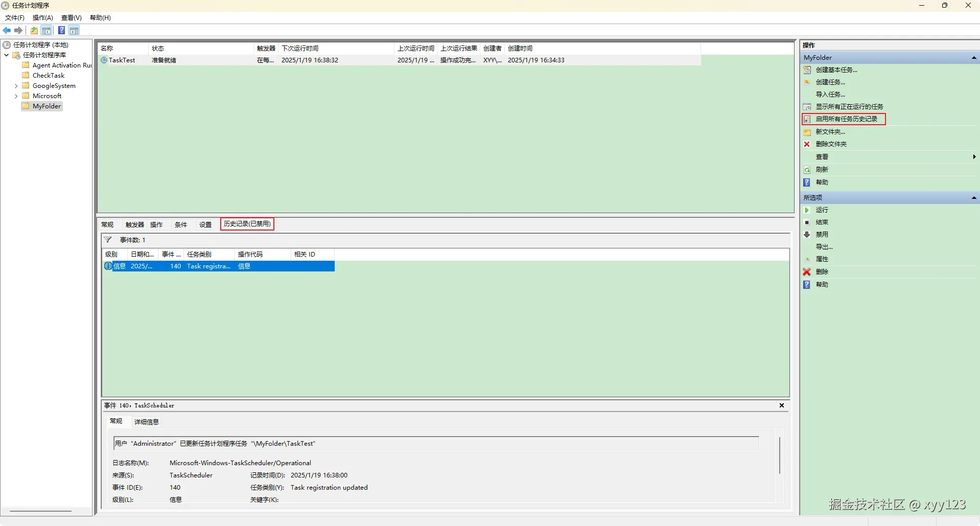The width and height of the screenshot is (980, 526).
Task: Click the info icon on event 140 row
Action: (108, 266)
